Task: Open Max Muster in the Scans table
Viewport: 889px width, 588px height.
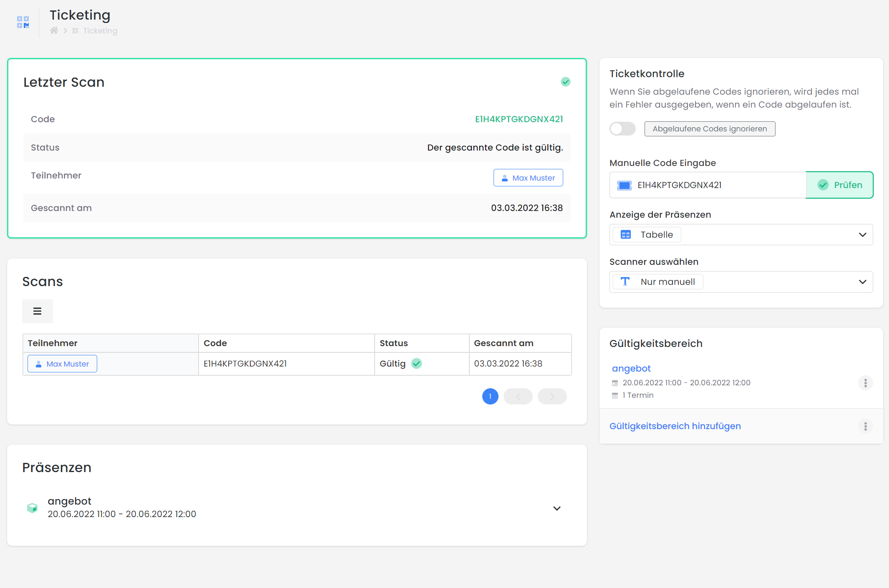Action: coord(63,364)
